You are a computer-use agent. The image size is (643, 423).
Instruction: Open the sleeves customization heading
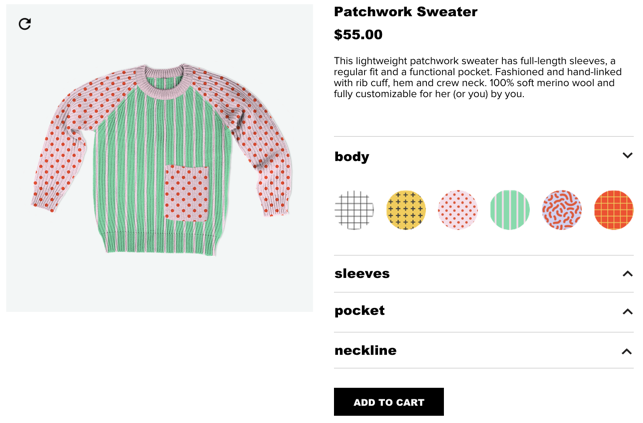click(x=362, y=273)
